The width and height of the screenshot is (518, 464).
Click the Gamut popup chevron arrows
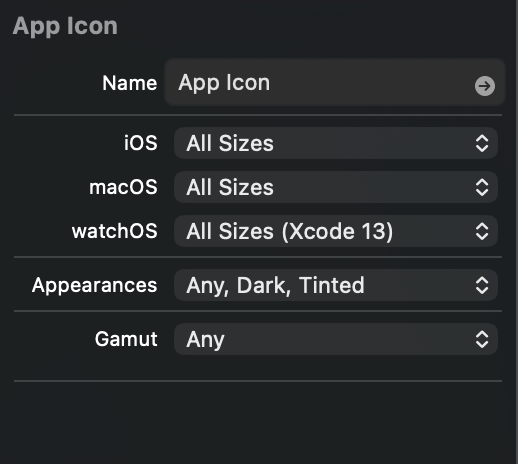point(482,339)
